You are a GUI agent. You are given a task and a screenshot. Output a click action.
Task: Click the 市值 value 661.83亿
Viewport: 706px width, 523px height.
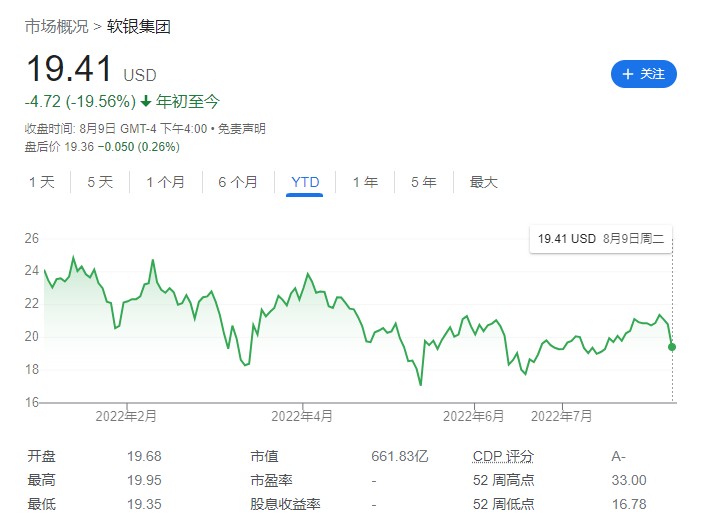[x=400, y=456]
